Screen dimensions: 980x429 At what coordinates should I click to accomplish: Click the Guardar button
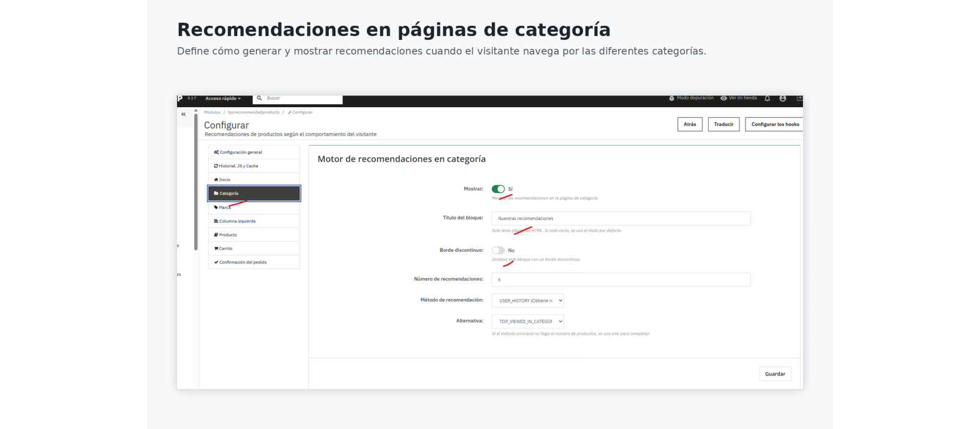coord(775,374)
